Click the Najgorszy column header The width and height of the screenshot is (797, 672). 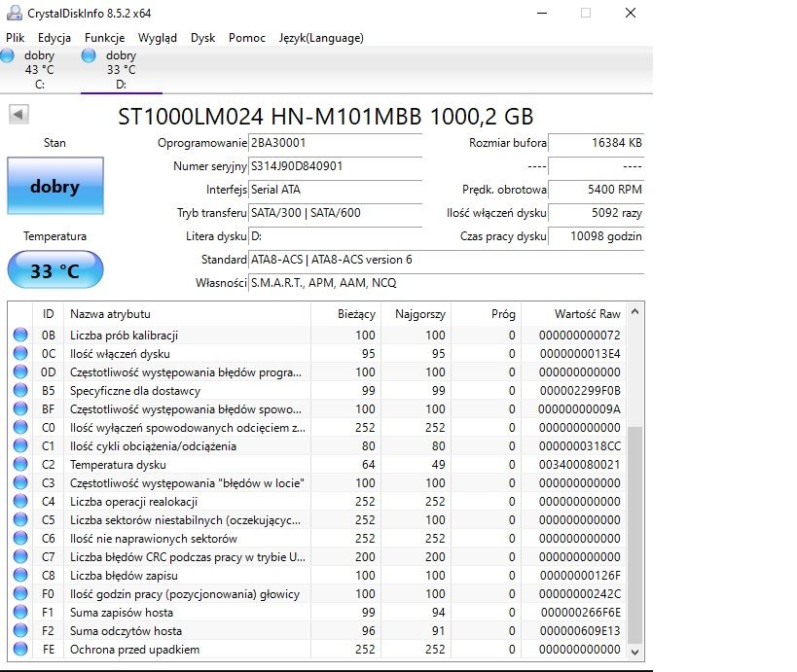pyautogui.click(x=416, y=314)
